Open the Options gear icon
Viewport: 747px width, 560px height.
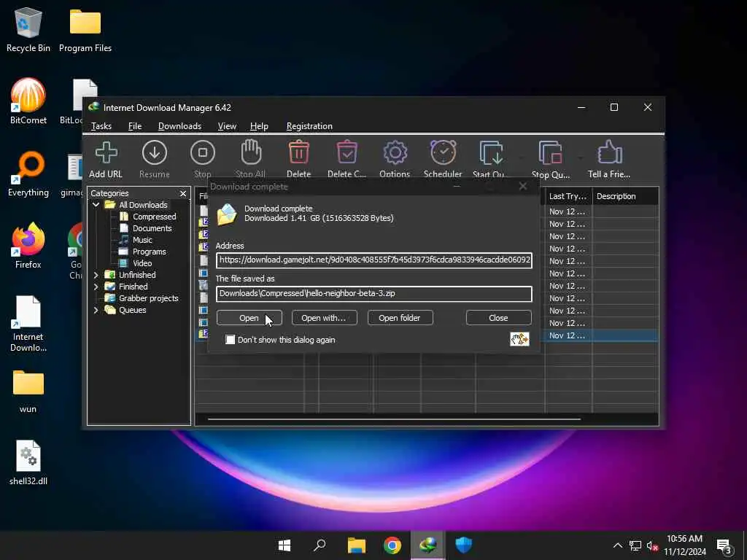pyautogui.click(x=395, y=153)
